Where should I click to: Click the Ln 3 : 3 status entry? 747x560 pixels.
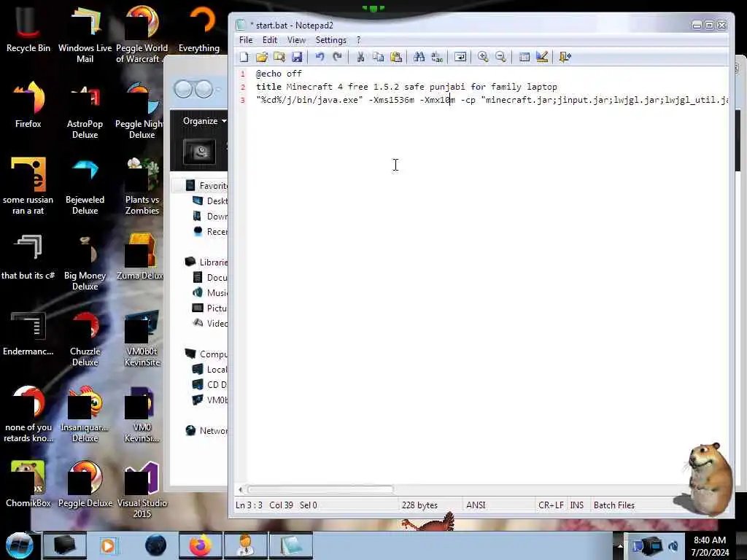pyautogui.click(x=249, y=505)
